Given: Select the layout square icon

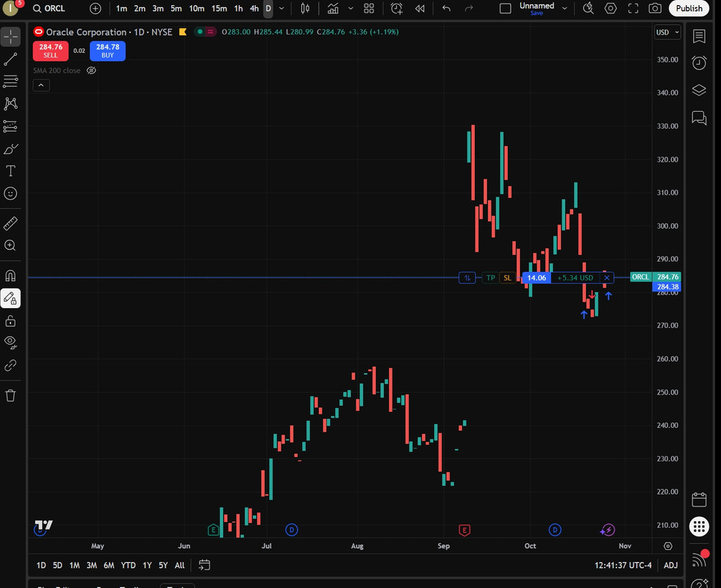Looking at the screenshot, I should [x=506, y=8].
